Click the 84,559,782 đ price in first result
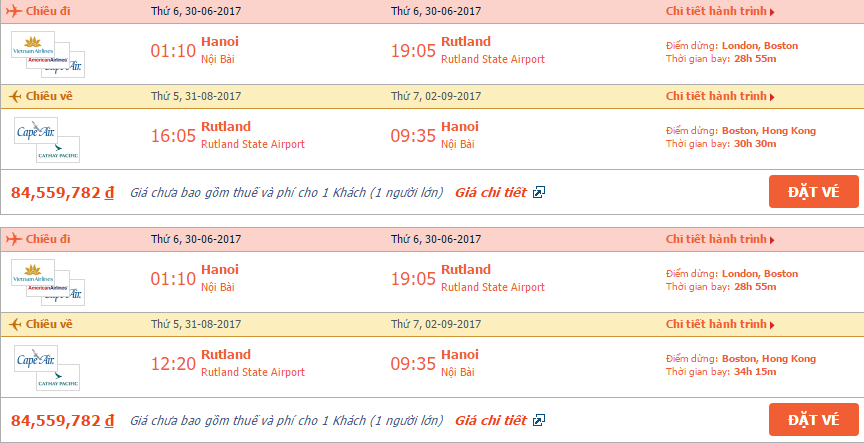 tap(62, 192)
